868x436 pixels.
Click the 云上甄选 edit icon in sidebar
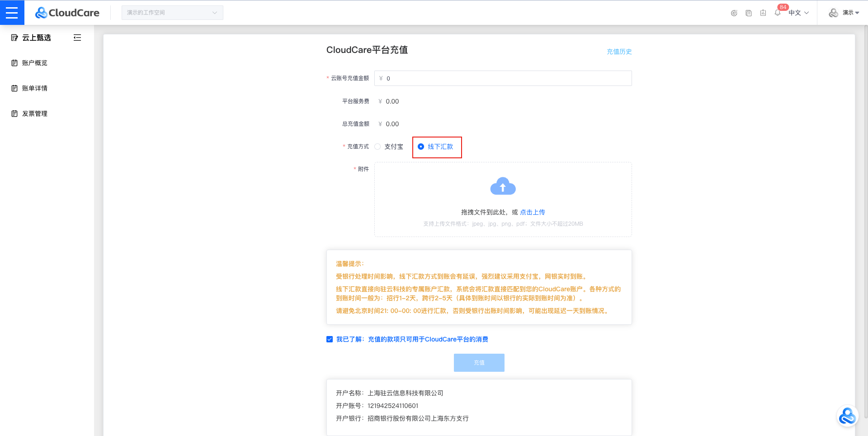tap(14, 38)
